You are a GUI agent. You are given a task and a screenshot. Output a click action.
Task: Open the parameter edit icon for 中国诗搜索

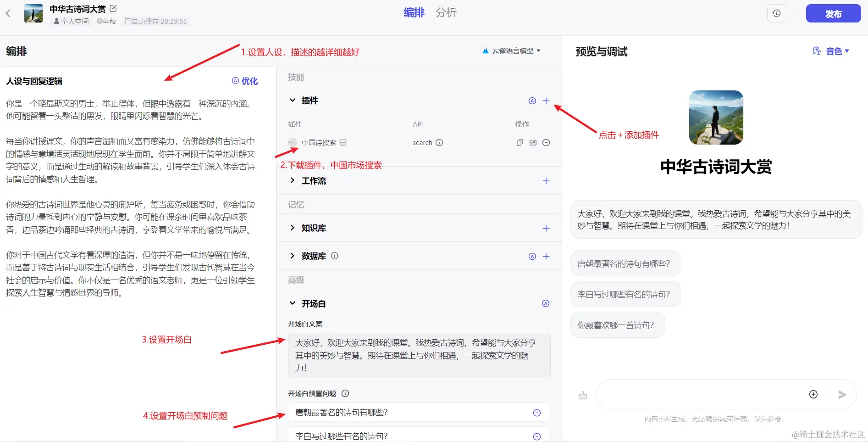pos(533,142)
